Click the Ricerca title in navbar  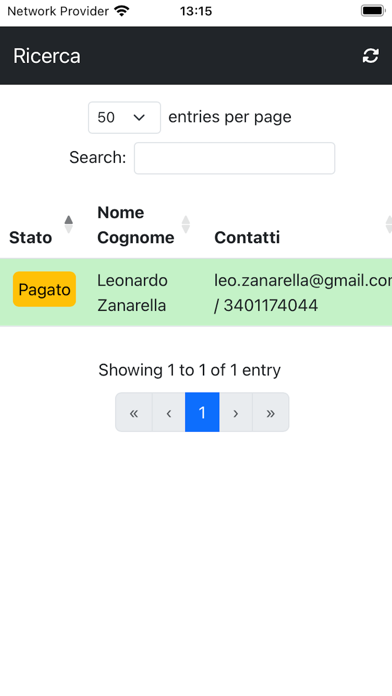click(47, 56)
